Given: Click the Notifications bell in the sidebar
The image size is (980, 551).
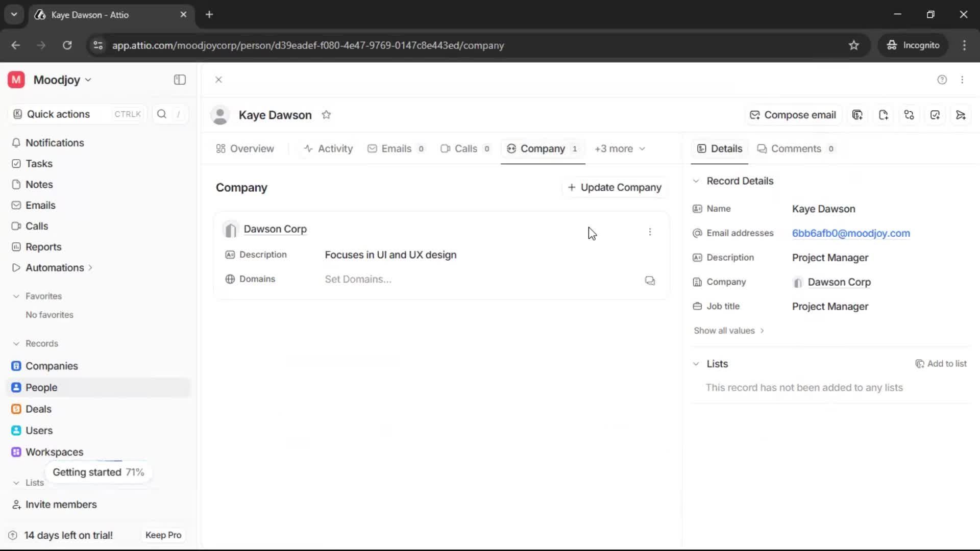Looking at the screenshot, I should (x=55, y=143).
